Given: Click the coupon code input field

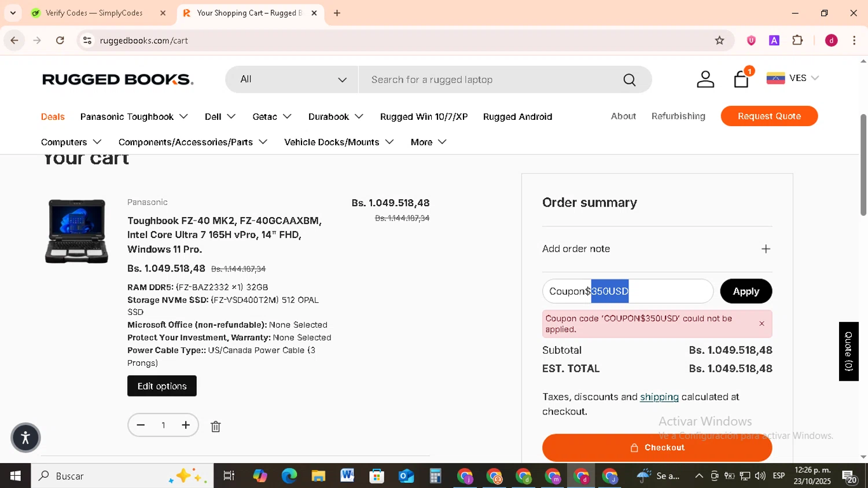Looking at the screenshot, I should pos(628,291).
